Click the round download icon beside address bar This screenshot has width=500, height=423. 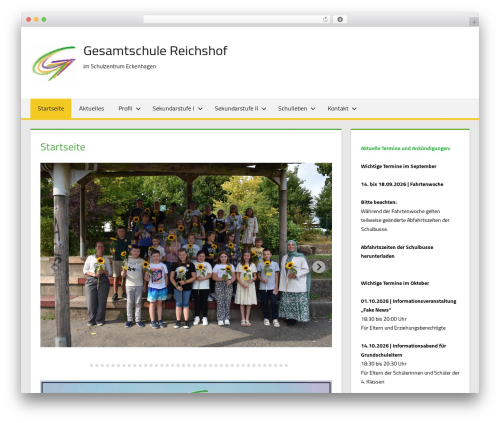340,20
